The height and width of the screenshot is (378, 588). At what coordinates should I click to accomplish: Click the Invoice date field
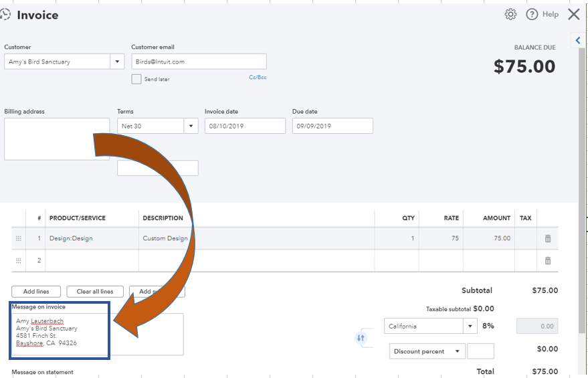tap(245, 126)
